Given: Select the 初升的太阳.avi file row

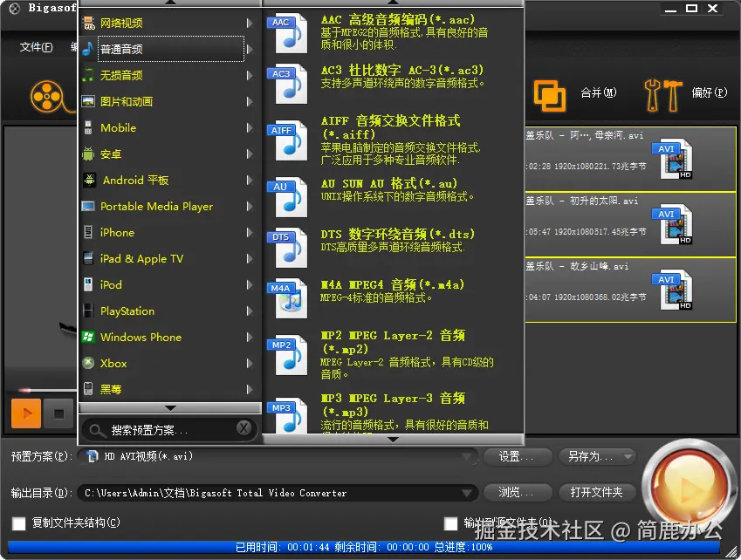Looking at the screenshot, I should tap(630, 224).
